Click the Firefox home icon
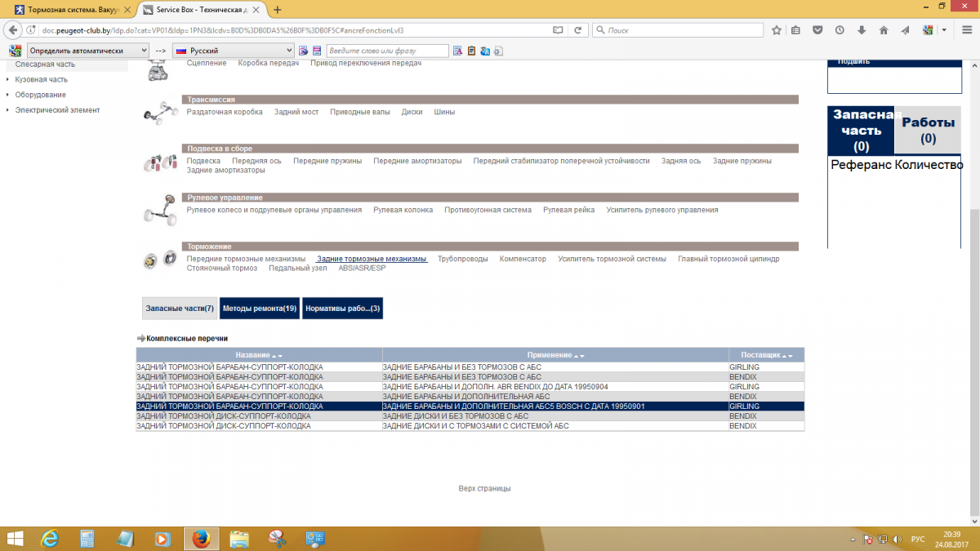This screenshot has height=551, width=980. click(884, 30)
